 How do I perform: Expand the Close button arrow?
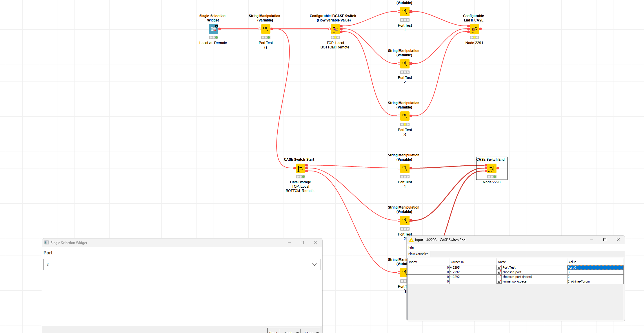pos(318,332)
